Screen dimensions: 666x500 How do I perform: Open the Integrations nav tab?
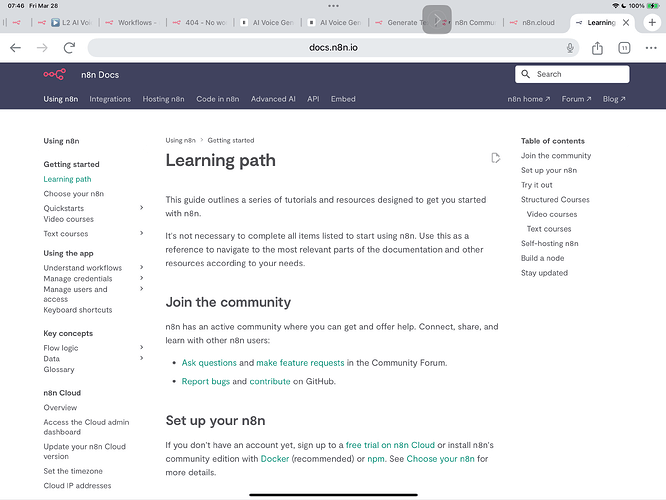click(110, 99)
